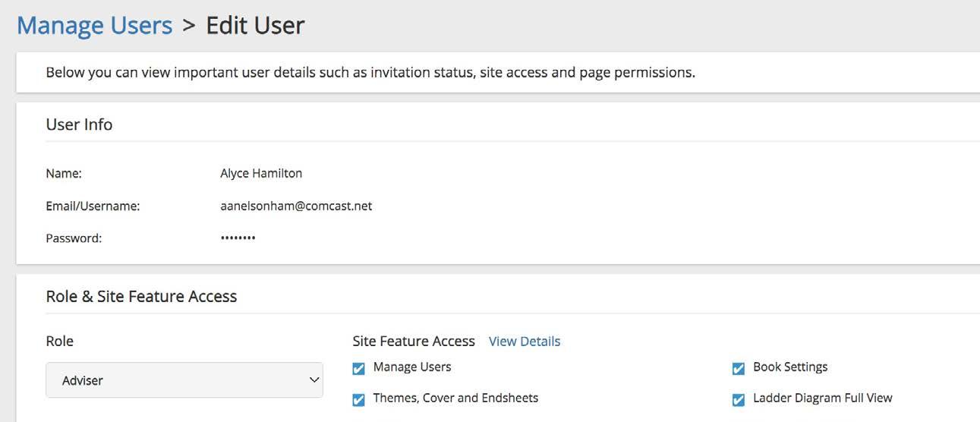The width and height of the screenshot is (980, 422).
Task: Disable the Book Settings checkbox
Action: [738, 369]
